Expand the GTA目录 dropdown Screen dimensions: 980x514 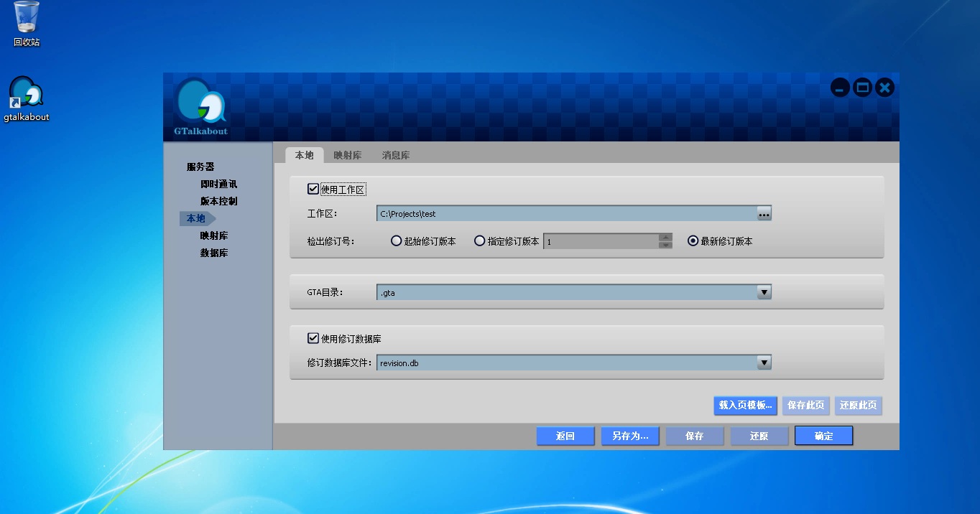click(764, 292)
